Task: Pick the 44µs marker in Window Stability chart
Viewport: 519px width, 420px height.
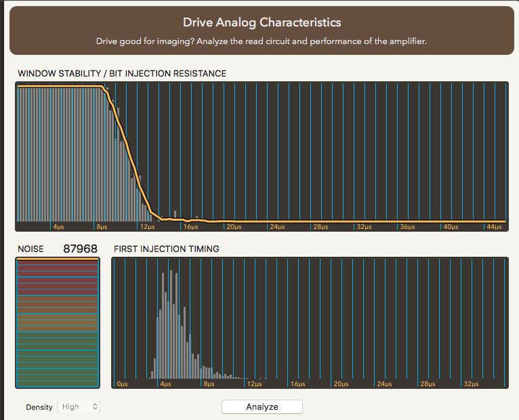Action: point(494,227)
